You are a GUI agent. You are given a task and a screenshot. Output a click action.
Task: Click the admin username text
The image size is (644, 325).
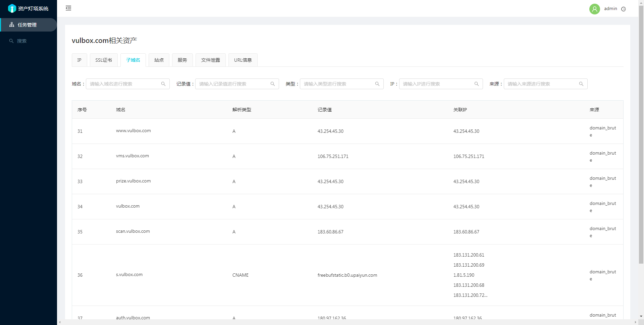(610, 9)
